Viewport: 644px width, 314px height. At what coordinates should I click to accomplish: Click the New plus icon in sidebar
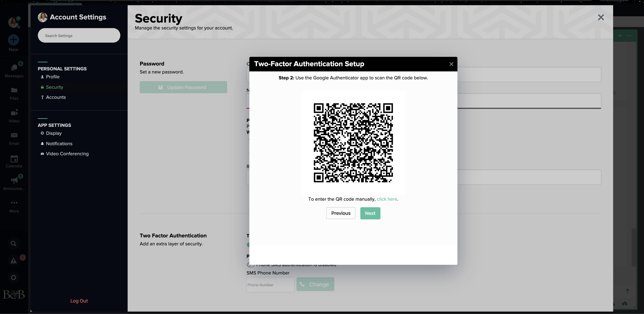coord(14,40)
